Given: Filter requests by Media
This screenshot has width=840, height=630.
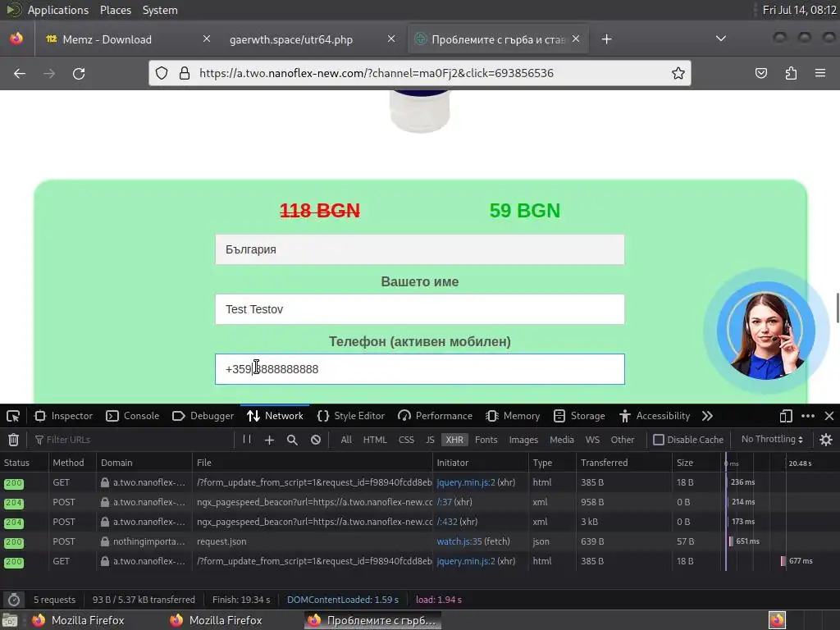Looking at the screenshot, I should 561,440.
